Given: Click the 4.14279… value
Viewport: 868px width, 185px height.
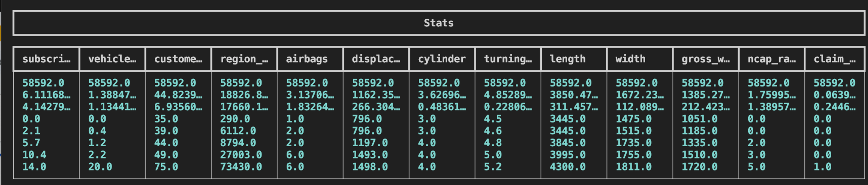Looking at the screenshot, I should tap(47, 107).
